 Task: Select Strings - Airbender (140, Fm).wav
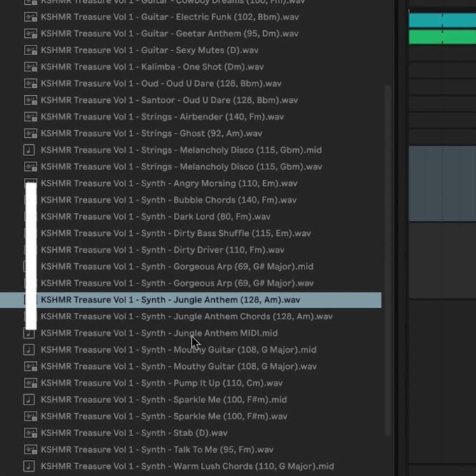coord(162,117)
